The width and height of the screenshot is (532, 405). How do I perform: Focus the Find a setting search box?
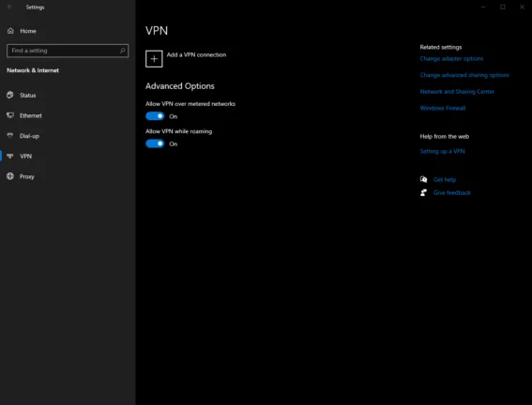coord(68,51)
